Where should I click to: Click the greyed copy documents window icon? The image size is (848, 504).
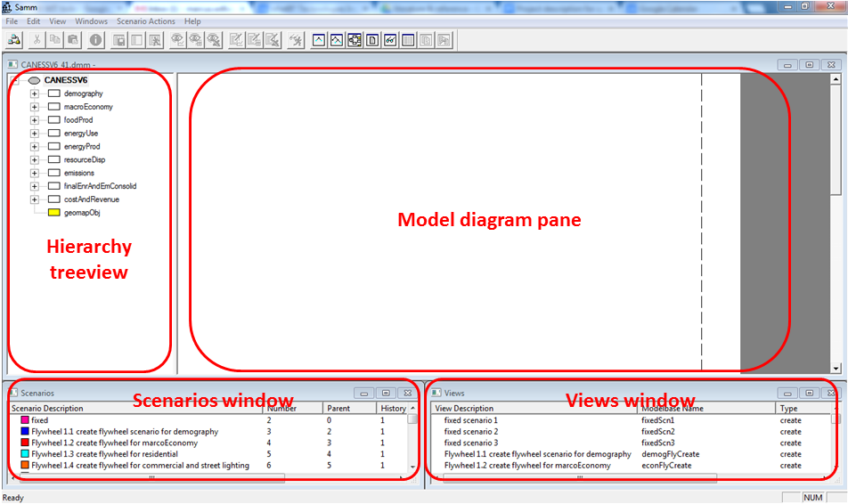426,40
